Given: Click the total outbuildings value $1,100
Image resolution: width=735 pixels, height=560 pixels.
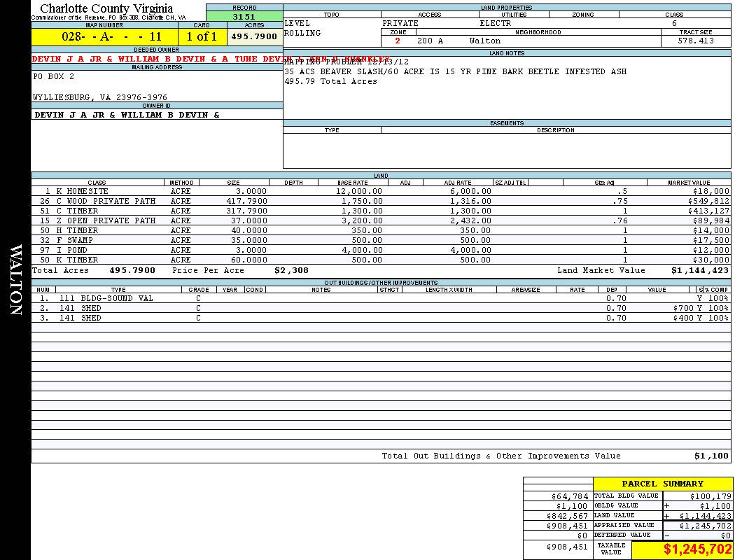Looking at the screenshot, I should pyautogui.click(x=711, y=456).
